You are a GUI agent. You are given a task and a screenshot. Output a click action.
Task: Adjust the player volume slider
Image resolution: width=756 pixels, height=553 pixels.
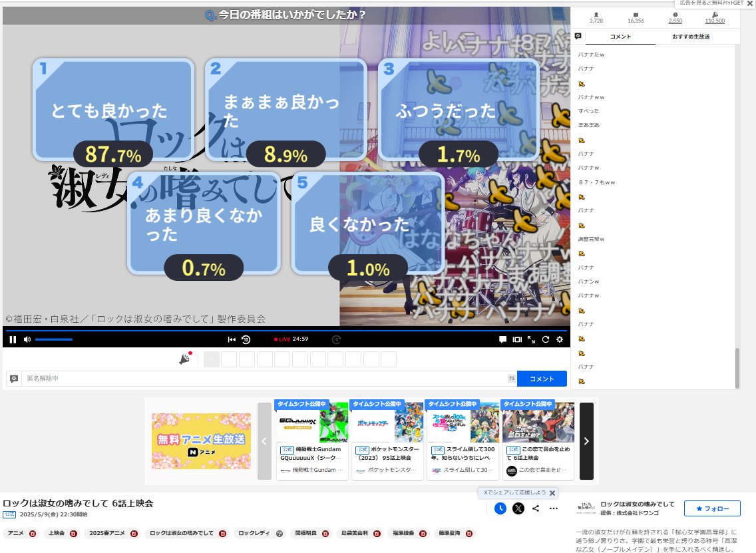pos(53,339)
